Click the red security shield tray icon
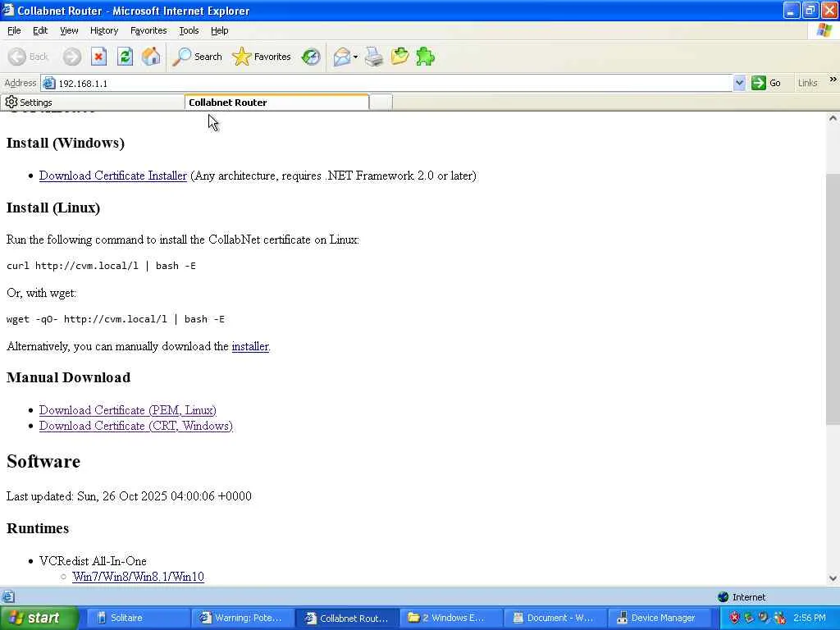840x630 pixels. [x=734, y=618]
